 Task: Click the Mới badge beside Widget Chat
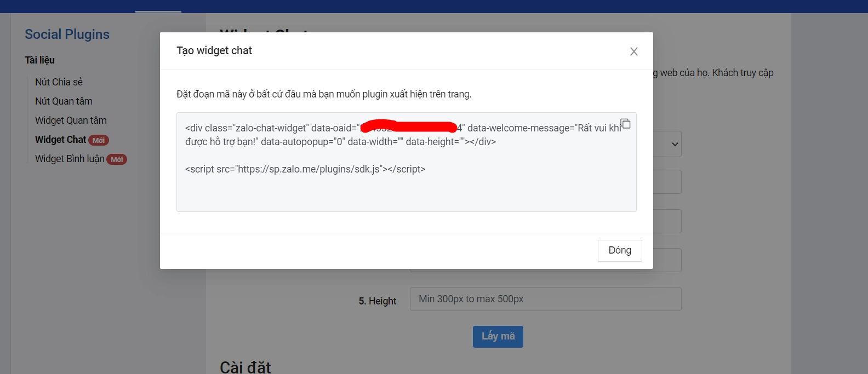[99, 140]
